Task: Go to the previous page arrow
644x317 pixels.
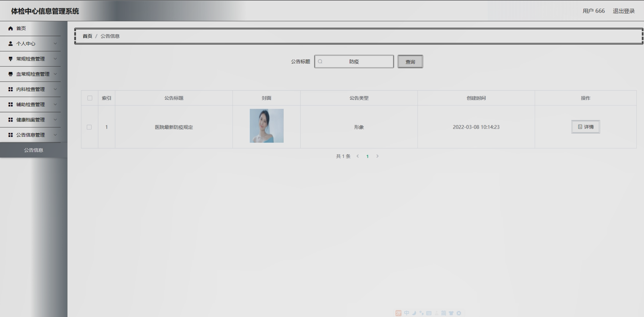Action: click(x=357, y=156)
